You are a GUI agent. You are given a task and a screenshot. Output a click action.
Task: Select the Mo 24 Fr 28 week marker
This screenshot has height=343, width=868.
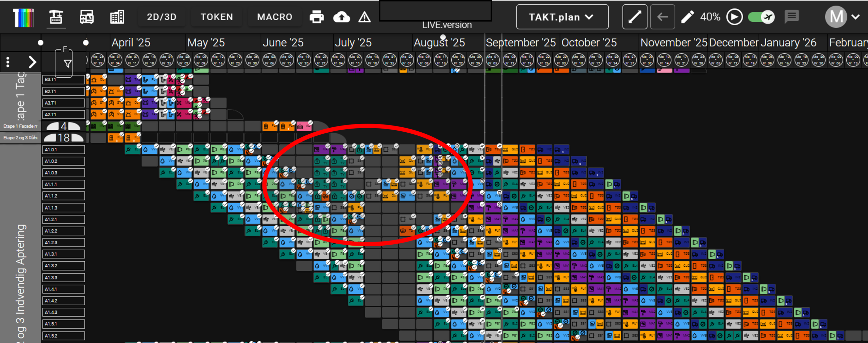pos(98,60)
